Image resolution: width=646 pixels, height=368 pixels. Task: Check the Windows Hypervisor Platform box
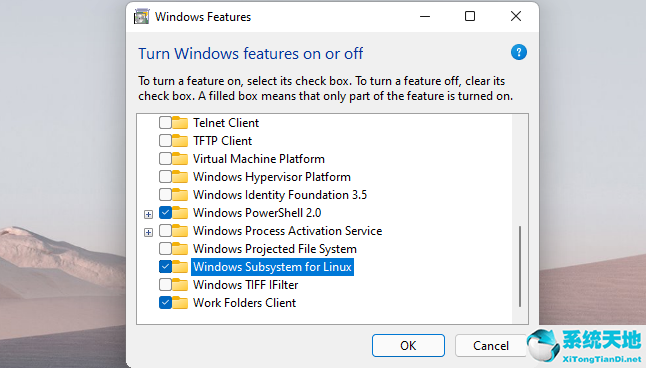click(165, 176)
